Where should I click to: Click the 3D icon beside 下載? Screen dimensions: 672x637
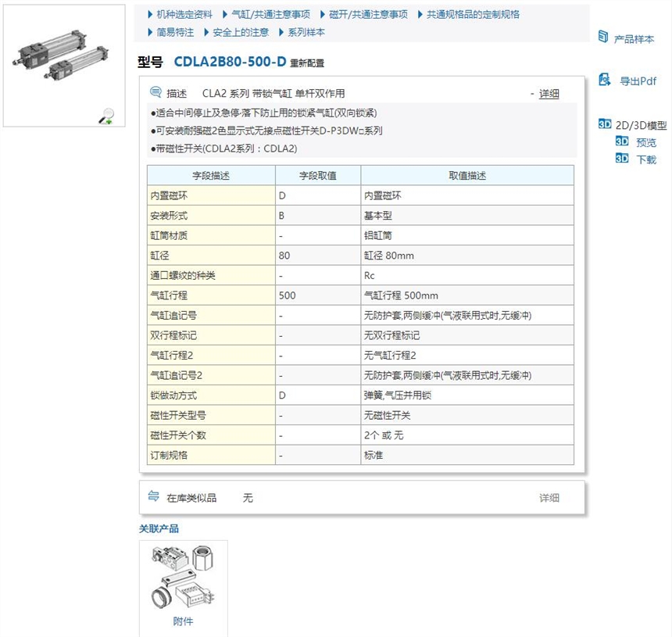click(622, 158)
